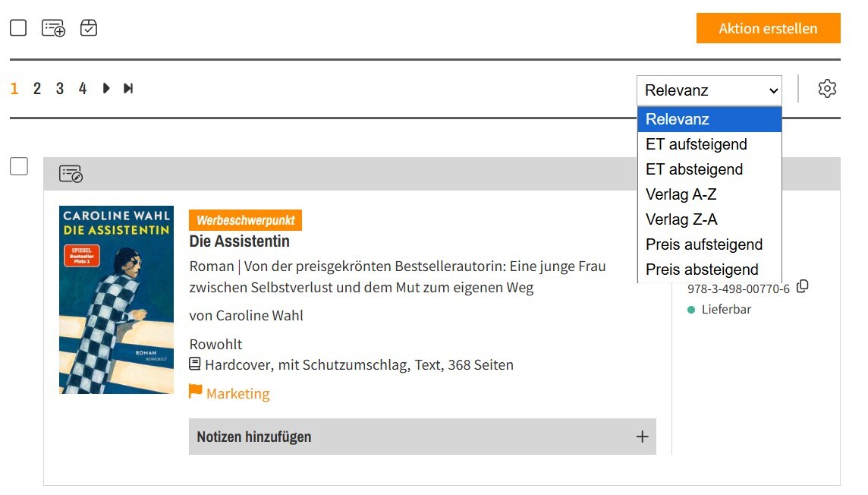Go to page 3 of results
The image size is (868, 495).
(x=60, y=89)
